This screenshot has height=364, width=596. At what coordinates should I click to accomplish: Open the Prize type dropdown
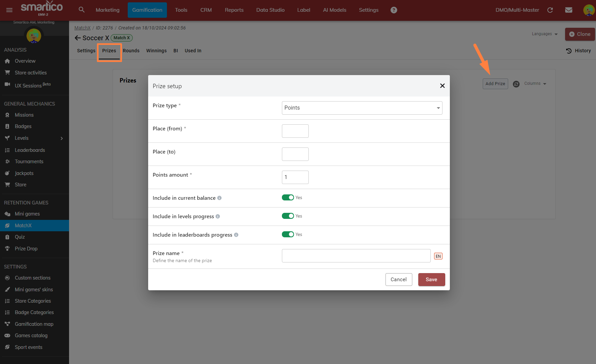(362, 108)
